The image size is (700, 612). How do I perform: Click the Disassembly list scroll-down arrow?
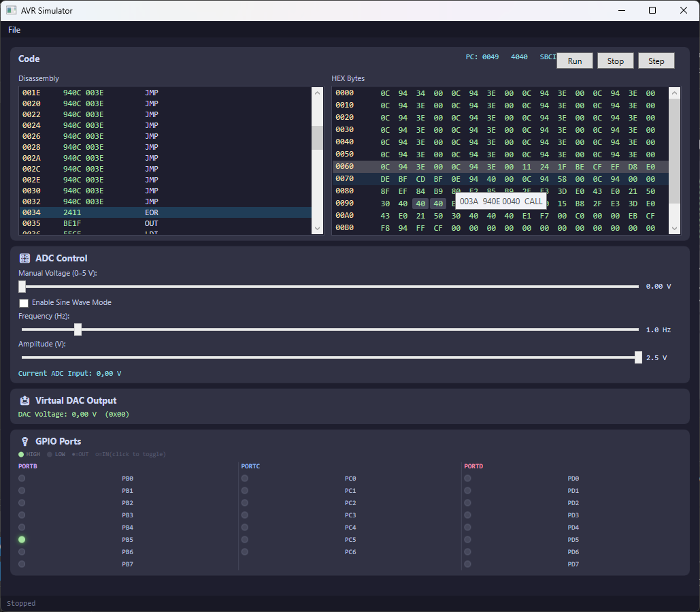[318, 228]
